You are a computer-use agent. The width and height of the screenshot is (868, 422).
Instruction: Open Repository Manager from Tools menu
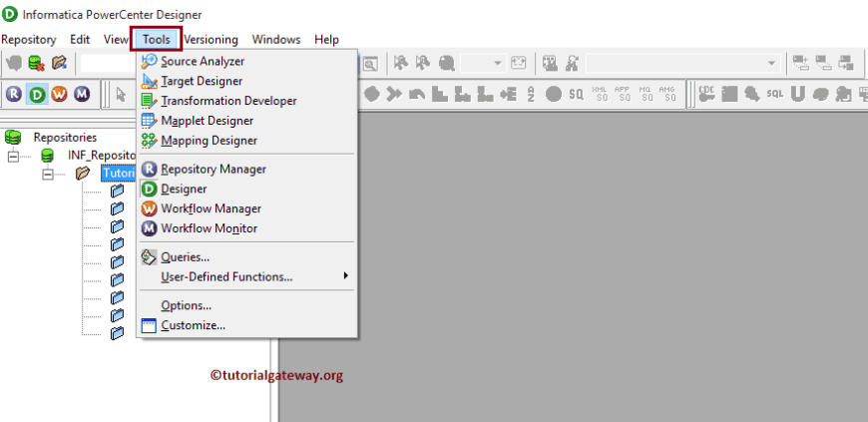[247, 169]
